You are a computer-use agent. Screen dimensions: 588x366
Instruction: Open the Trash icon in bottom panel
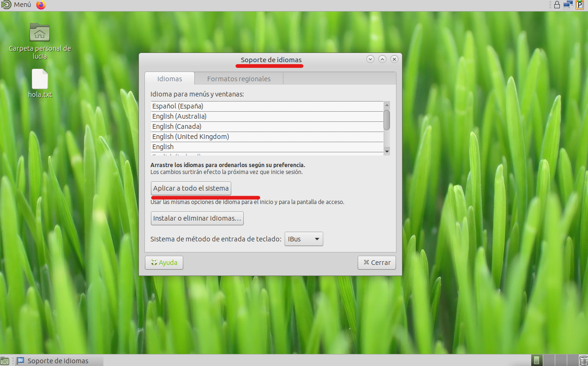[x=583, y=360]
